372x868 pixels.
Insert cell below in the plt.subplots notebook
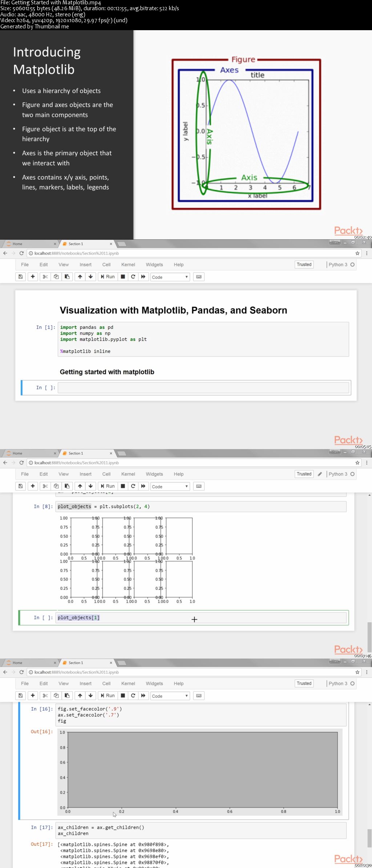(33, 486)
